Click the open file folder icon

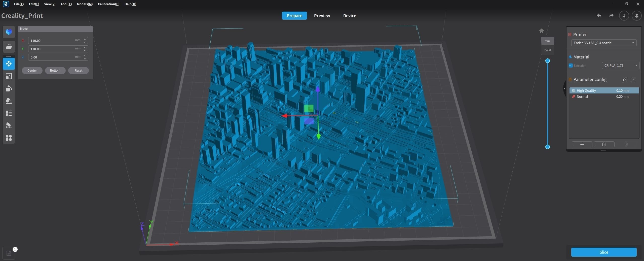[x=9, y=47]
